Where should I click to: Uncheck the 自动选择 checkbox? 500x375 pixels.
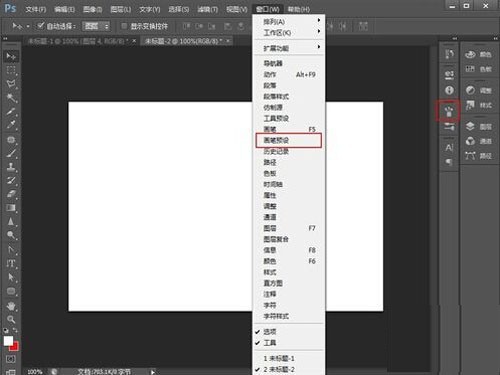pos(40,26)
